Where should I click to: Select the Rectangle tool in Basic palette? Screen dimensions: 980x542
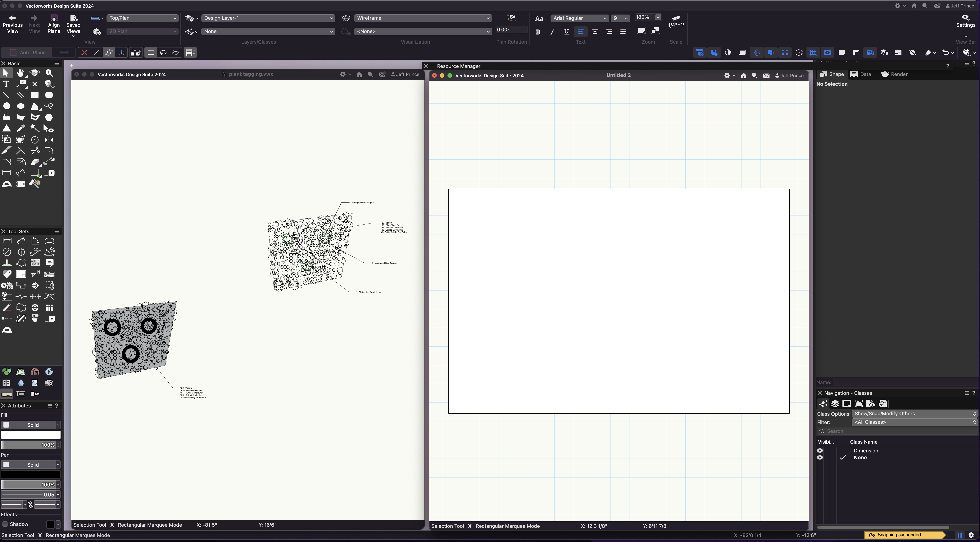pyautogui.click(x=35, y=95)
